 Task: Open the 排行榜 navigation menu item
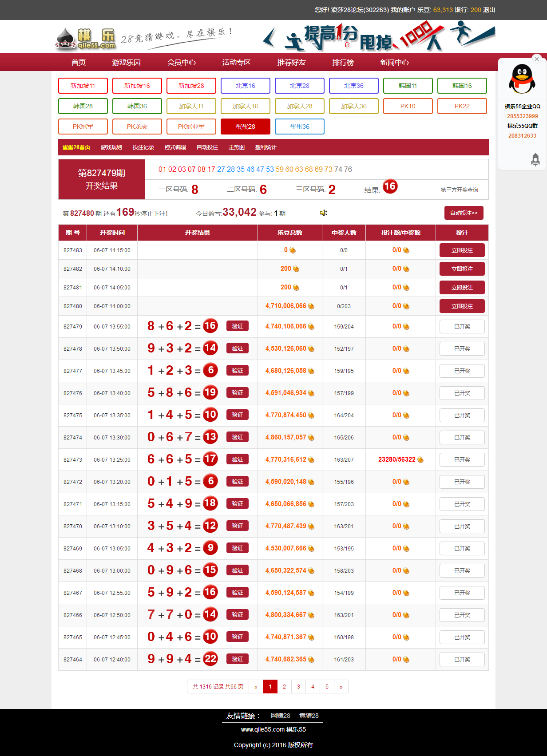(x=343, y=63)
